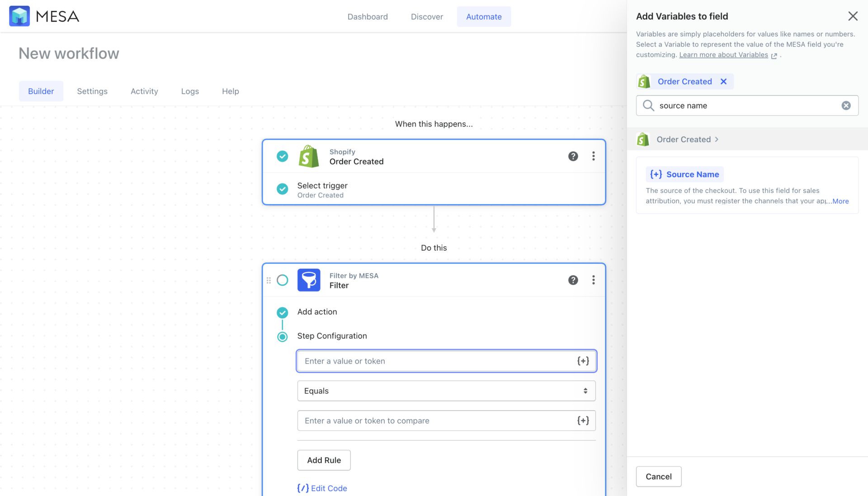The image size is (868, 496).
Task: Open the three-dot menu on the Filter step
Action: [x=594, y=280]
